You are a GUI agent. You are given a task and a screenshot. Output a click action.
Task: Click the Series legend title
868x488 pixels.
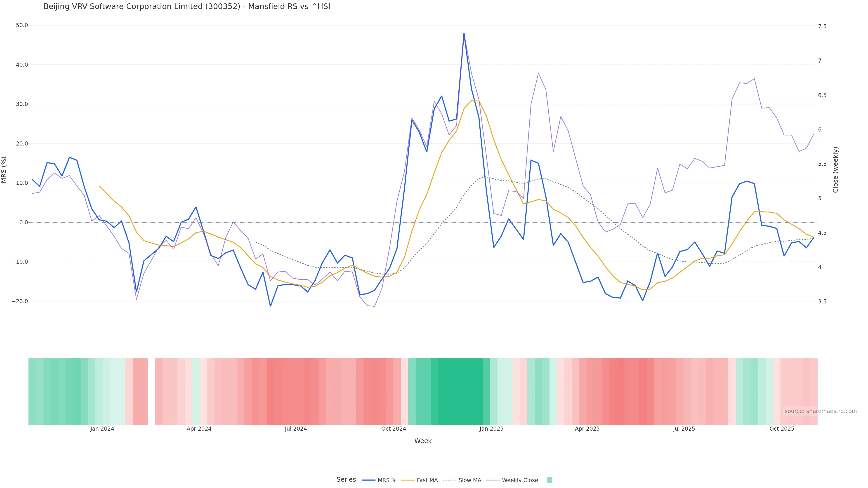(346, 480)
